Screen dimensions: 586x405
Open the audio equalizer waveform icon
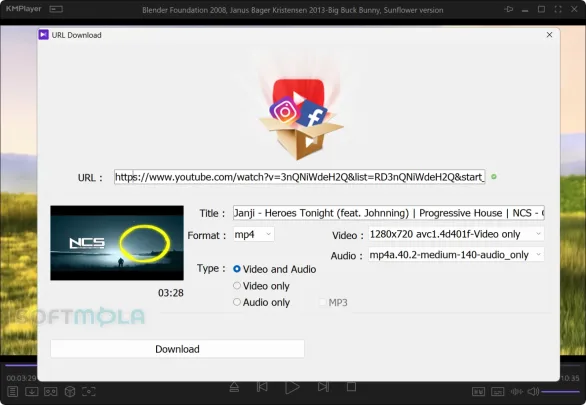516,392
